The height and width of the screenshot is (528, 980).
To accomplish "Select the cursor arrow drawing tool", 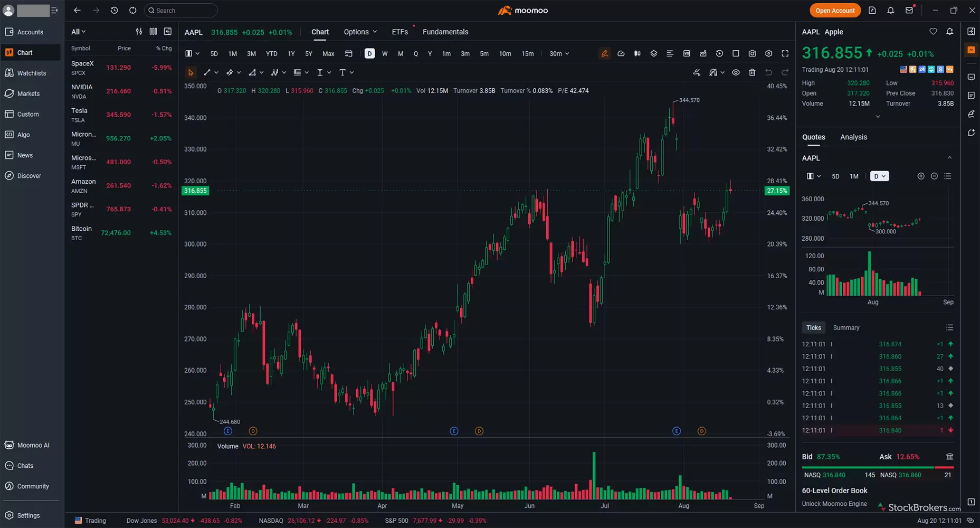I will (191, 72).
